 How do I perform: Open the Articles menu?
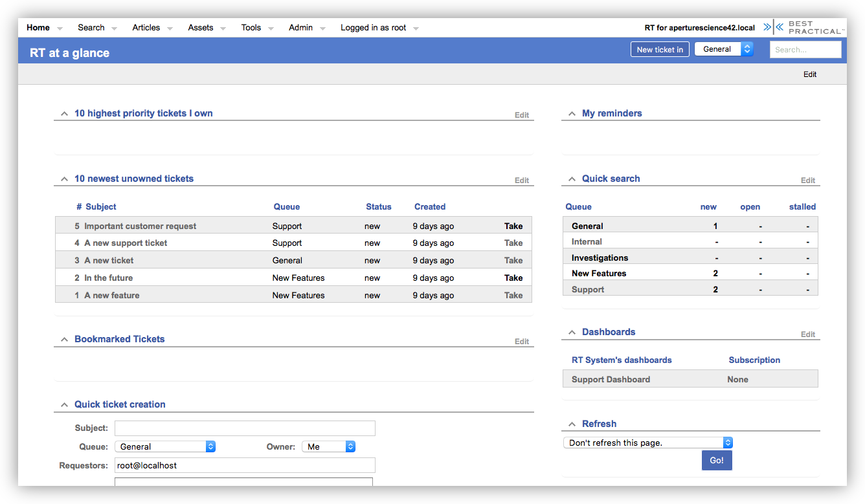(146, 28)
